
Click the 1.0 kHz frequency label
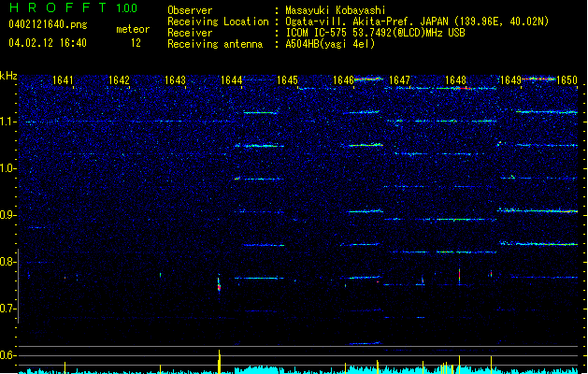(x=7, y=168)
